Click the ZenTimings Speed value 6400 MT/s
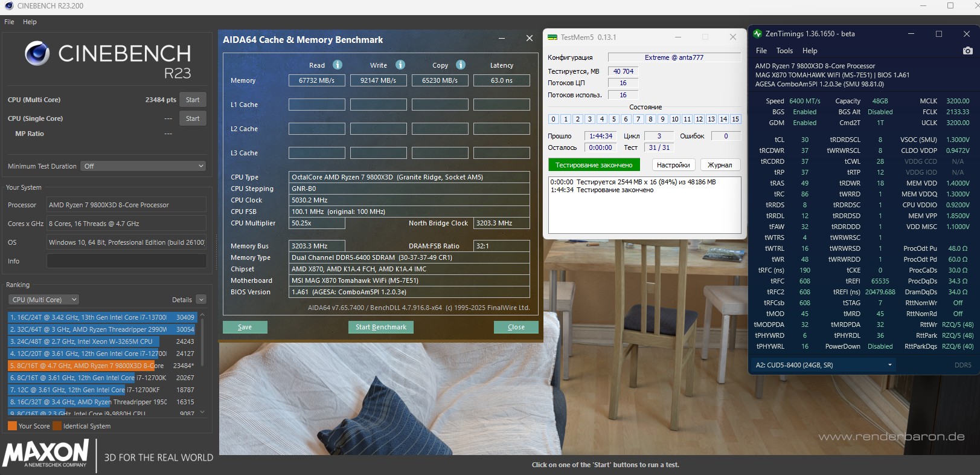The height and width of the screenshot is (475, 980). point(805,101)
